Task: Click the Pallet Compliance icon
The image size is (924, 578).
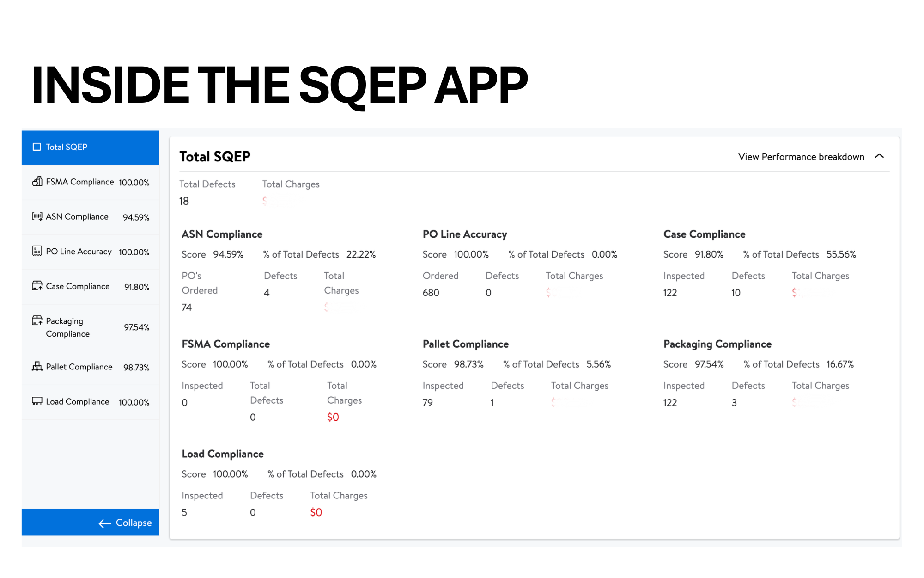Action: 37,367
